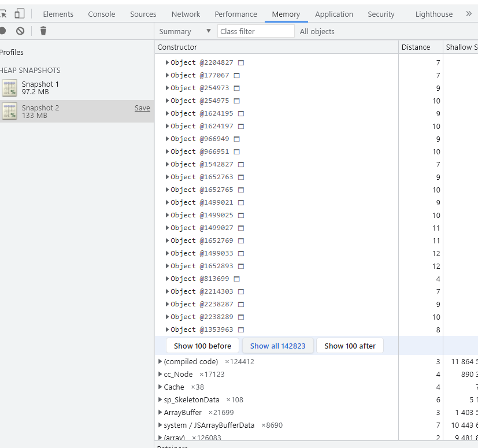Click the clear all profiles icon
Image resolution: width=478 pixels, height=448 pixels.
click(x=20, y=31)
